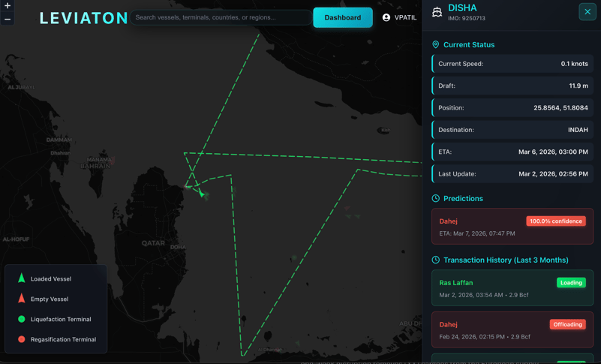This screenshot has height=364, width=601.
Task: Click the clock icon beside Transaction History
Action: point(436,260)
